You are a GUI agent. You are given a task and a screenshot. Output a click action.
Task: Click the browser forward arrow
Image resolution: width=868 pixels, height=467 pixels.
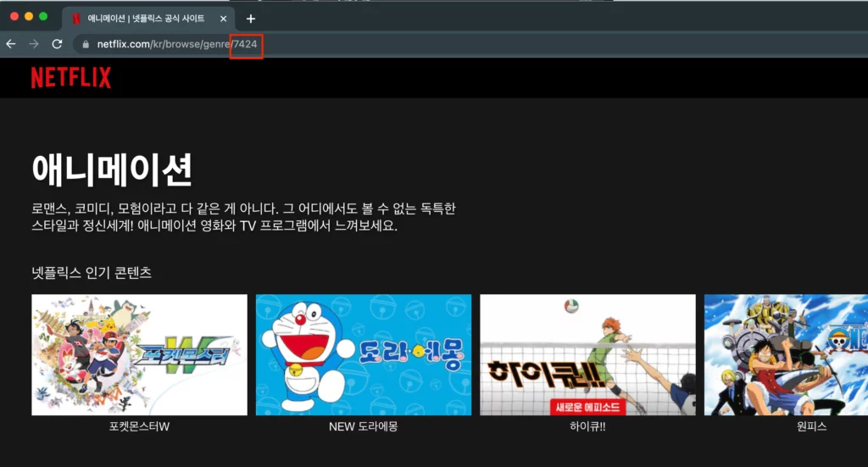pos(34,44)
